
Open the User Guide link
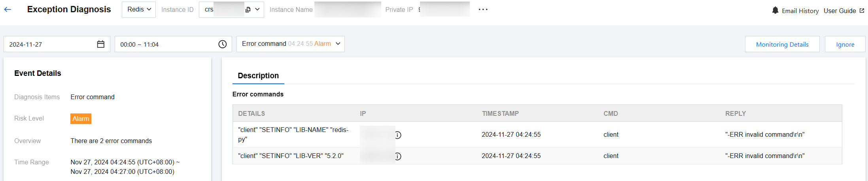[x=840, y=11]
